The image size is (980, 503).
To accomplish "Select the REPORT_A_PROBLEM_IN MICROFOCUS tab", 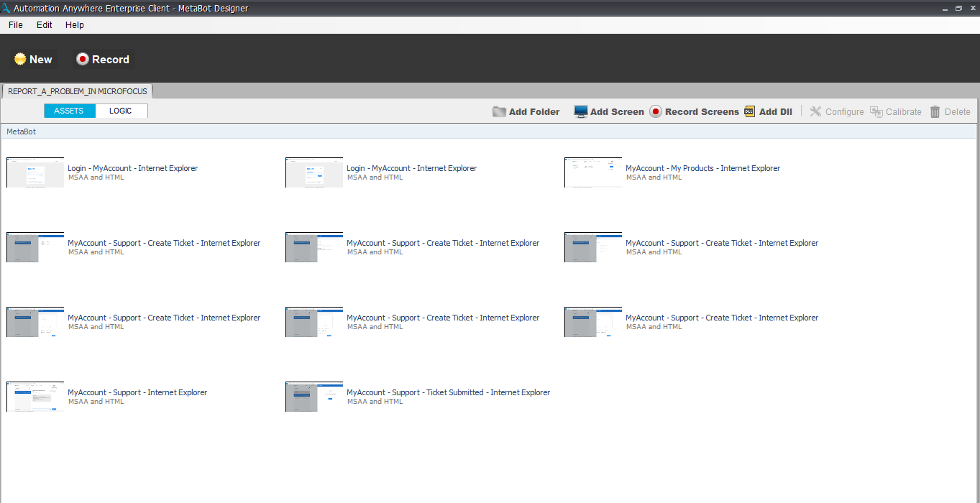I will [78, 91].
